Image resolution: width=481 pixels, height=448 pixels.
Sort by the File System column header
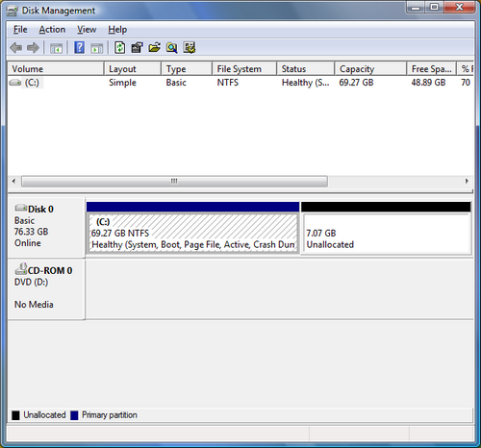tap(244, 68)
